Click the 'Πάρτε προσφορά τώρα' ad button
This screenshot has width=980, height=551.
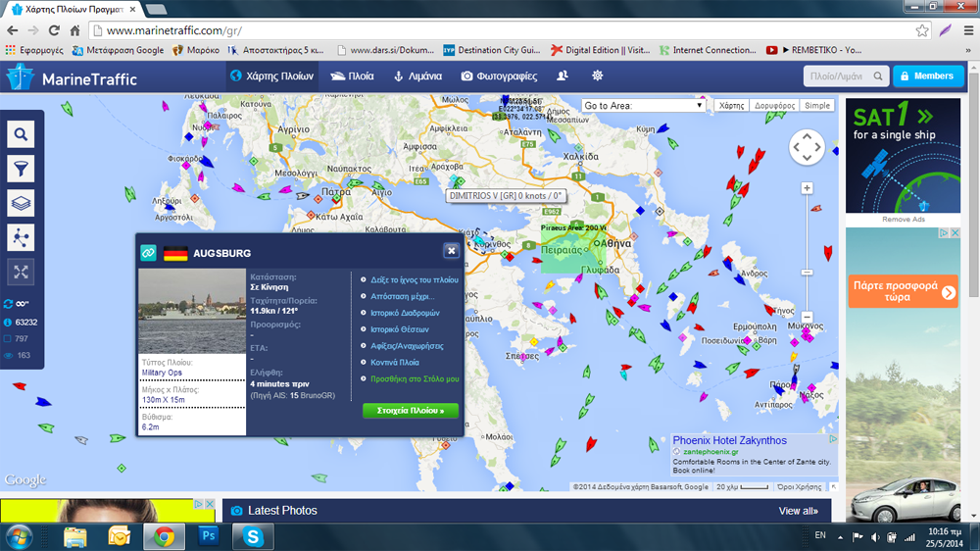(903, 291)
